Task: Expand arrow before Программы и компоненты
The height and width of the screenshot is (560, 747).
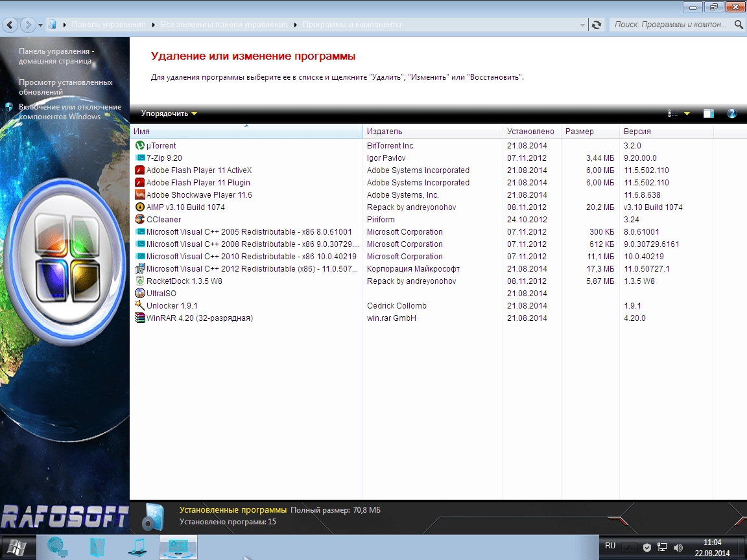Action: point(296,25)
